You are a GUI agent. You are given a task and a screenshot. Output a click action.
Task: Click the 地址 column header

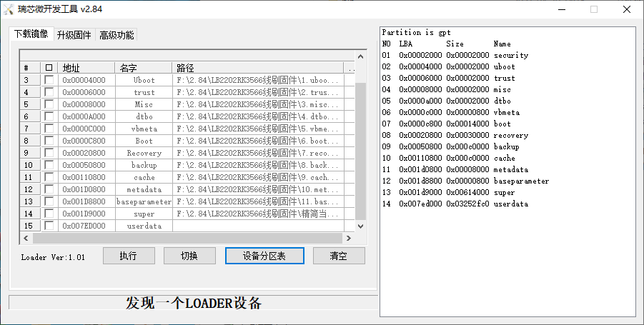[x=86, y=68]
